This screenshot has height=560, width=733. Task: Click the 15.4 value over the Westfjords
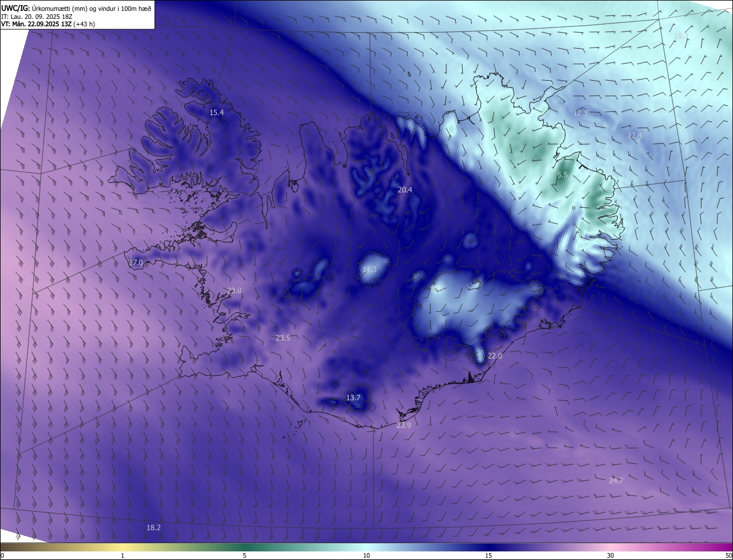click(x=216, y=113)
